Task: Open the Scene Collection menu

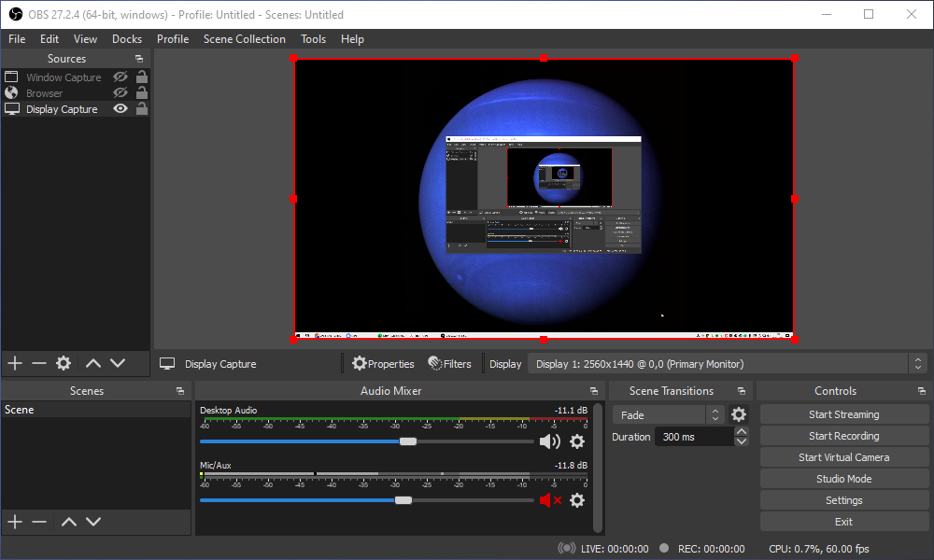Action: click(245, 39)
